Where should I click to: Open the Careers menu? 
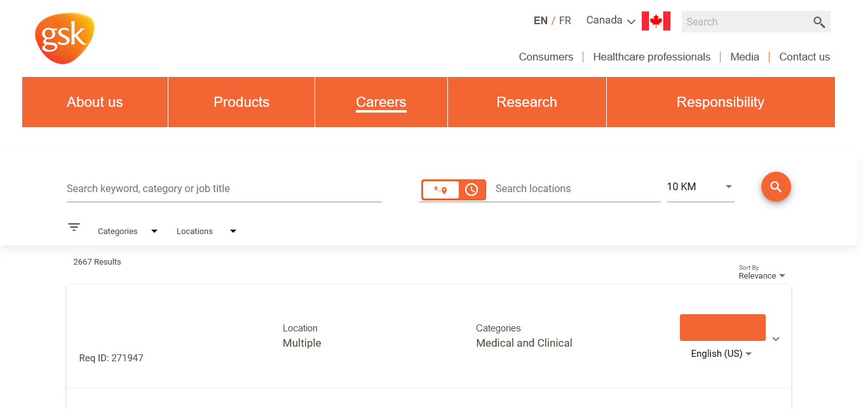(381, 102)
